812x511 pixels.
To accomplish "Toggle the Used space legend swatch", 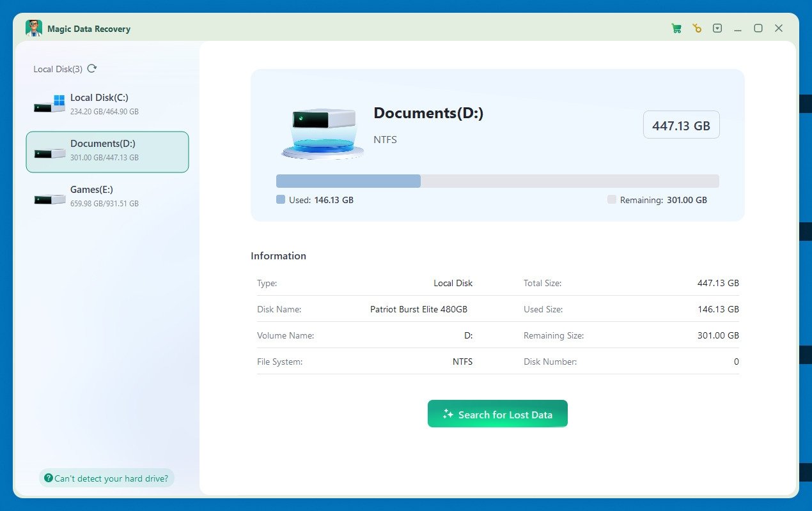I will pos(280,199).
